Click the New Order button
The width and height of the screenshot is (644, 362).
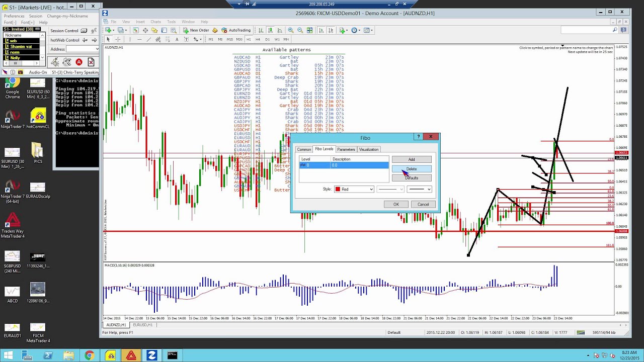[x=196, y=30]
